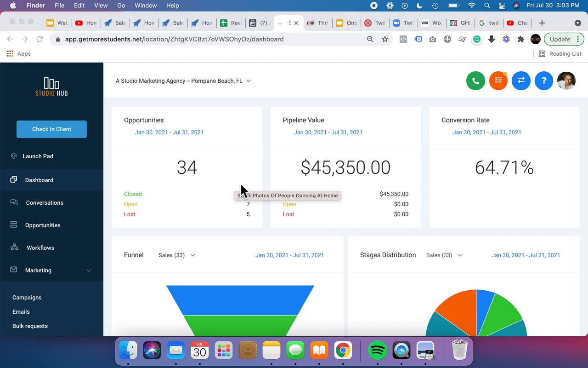Click the 64.71% conversion rate value
This screenshot has height=368, width=588.
tap(504, 168)
